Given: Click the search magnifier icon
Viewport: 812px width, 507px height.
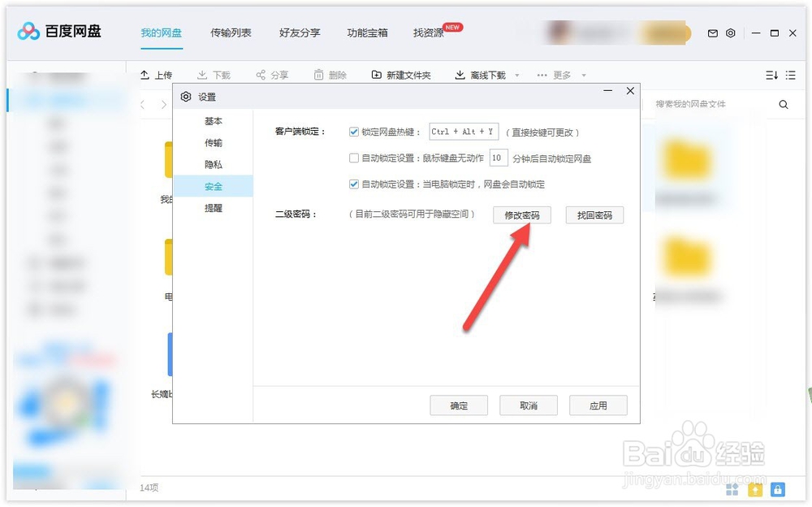Looking at the screenshot, I should coord(784,105).
